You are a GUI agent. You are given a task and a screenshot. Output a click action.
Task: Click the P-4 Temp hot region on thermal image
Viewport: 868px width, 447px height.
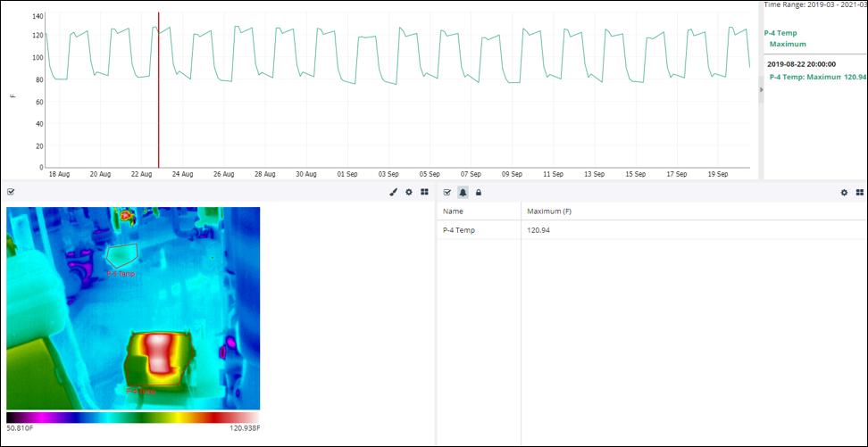point(161,358)
